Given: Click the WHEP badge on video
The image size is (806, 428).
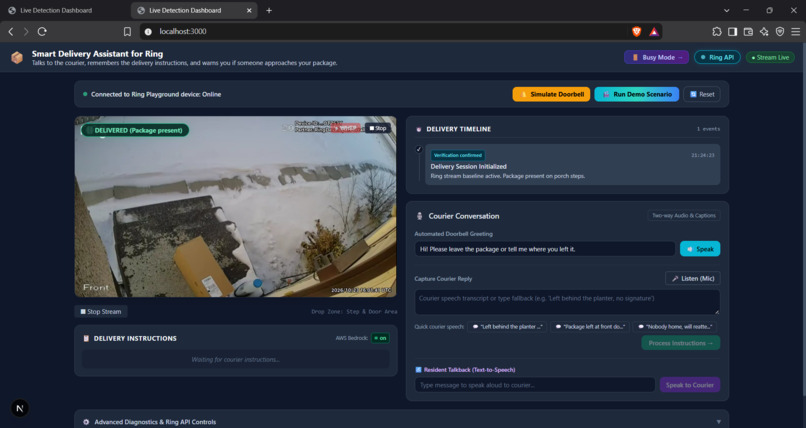Looking at the screenshot, I should point(346,128).
